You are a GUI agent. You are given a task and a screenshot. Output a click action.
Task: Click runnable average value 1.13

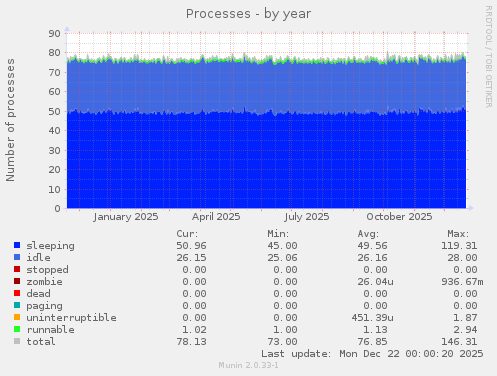pyautogui.click(x=376, y=330)
